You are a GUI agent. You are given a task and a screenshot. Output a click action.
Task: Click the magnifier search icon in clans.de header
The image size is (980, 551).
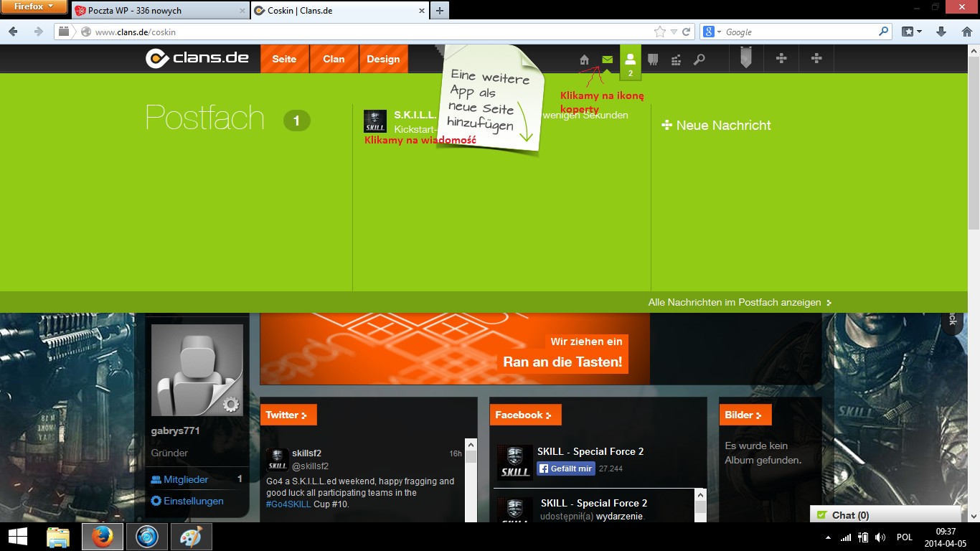699,60
